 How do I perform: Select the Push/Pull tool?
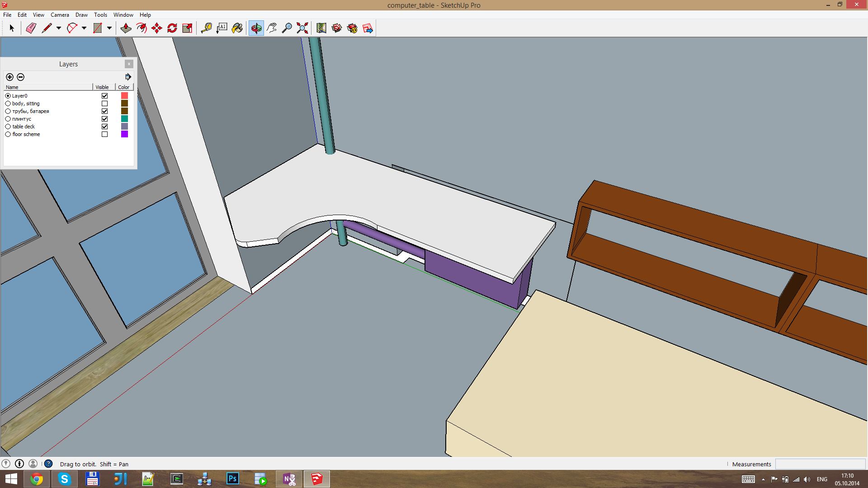tap(126, 28)
